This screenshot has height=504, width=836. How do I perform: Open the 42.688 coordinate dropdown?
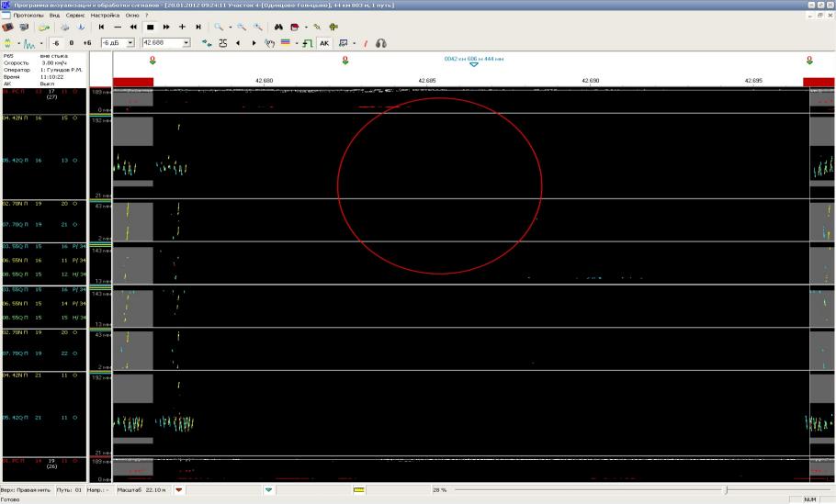click(186, 43)
